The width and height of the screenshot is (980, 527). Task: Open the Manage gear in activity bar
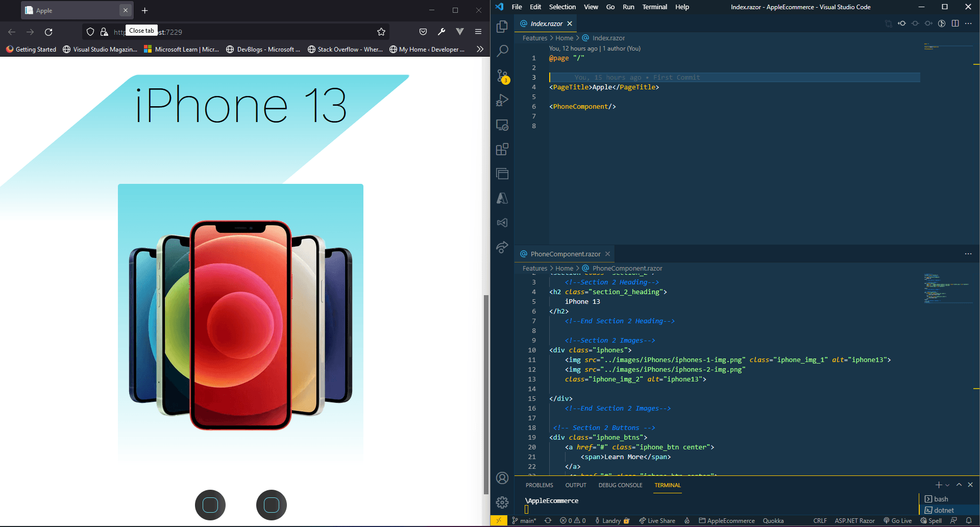[x=502, y=502]
